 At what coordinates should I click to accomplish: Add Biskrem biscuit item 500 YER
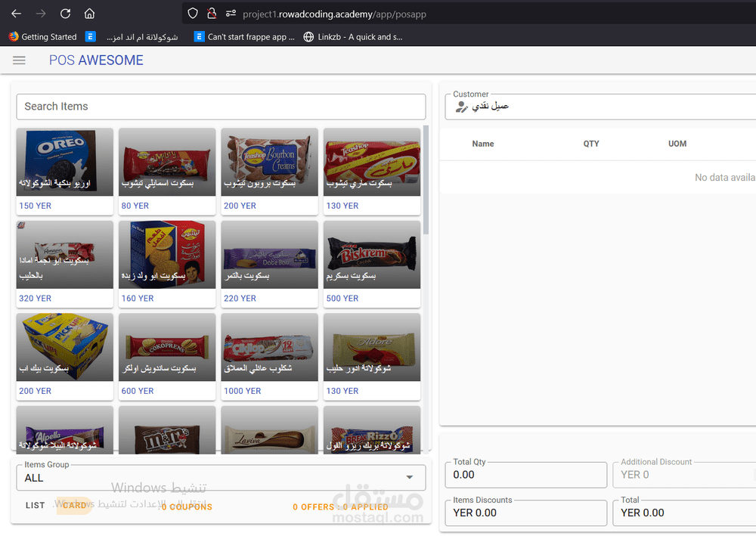coord(372,264)
